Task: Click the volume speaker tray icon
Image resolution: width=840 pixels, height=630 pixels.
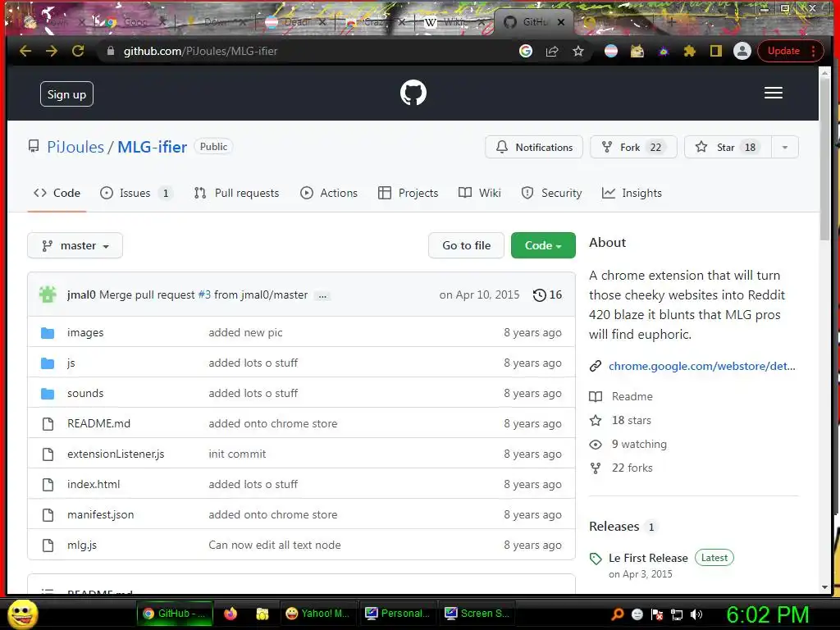Action: (696, 614)
